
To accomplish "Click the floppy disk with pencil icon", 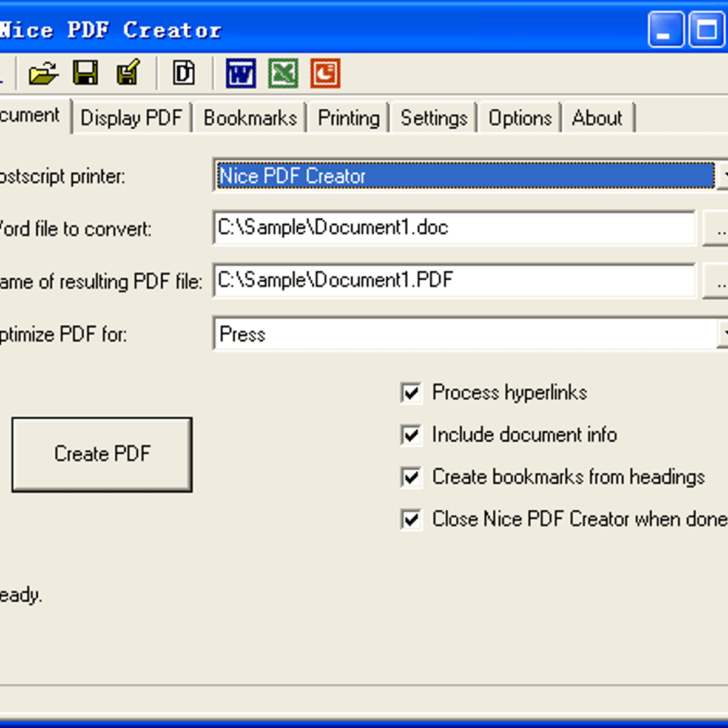I will coord(128,73).
